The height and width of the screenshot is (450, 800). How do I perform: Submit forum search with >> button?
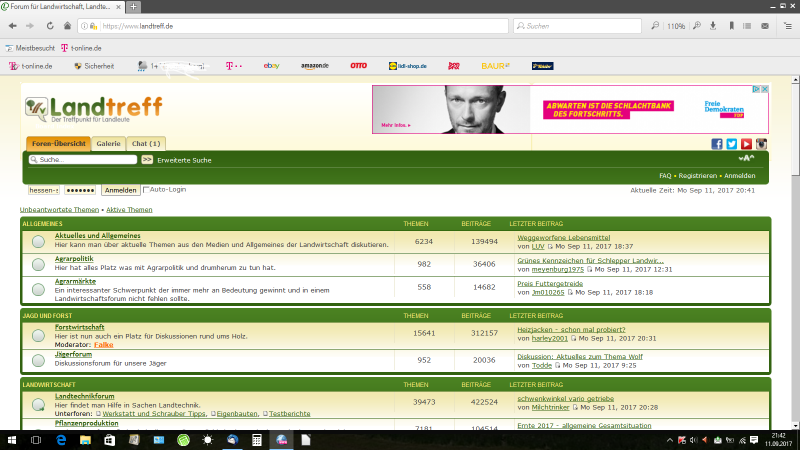(147, 160)
